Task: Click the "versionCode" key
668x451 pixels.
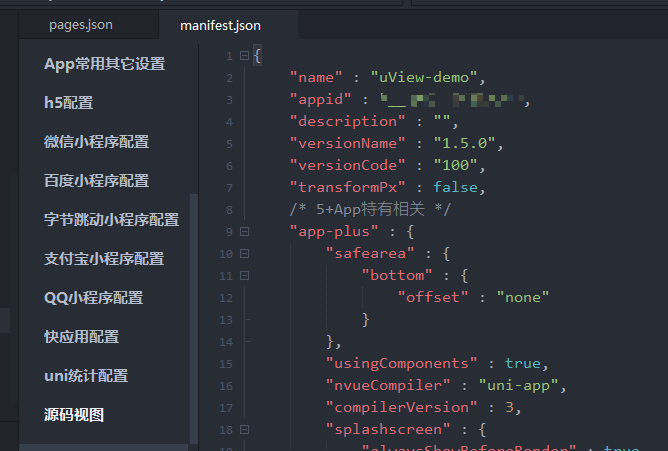Action: [347, 166]
